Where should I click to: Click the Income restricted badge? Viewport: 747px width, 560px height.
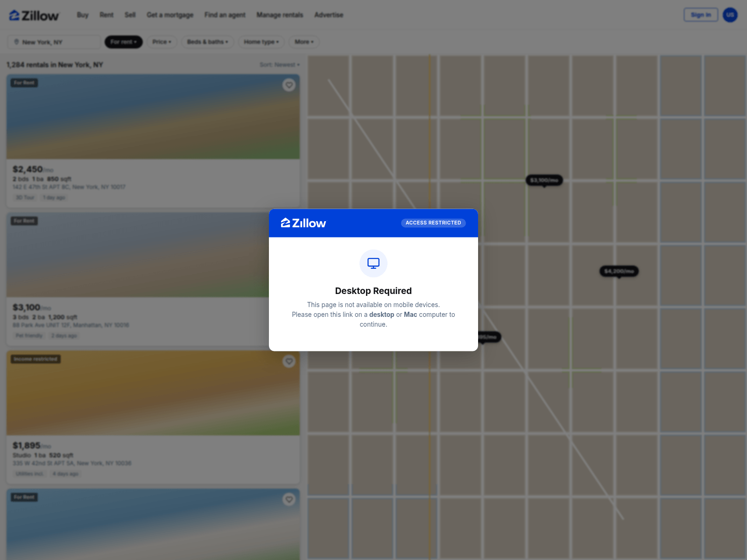(36, 359)
